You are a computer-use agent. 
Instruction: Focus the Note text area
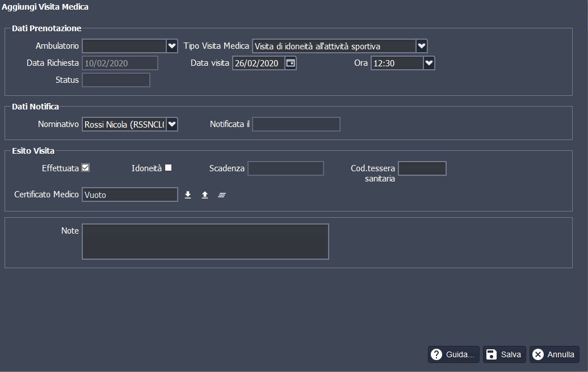[x=205, y=242]
